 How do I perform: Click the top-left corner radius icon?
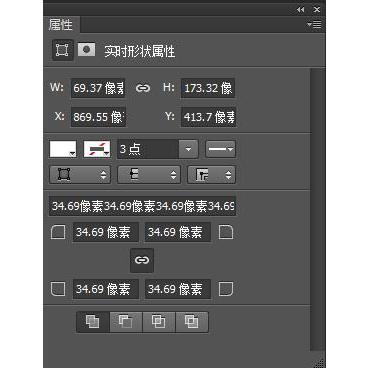[58, 232]
